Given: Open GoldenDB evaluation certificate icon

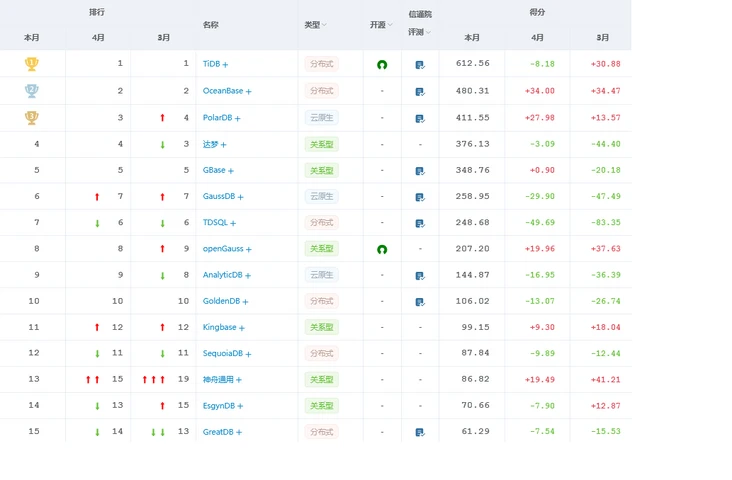Looking at the screenshot, I should click(x=420, y=302).
